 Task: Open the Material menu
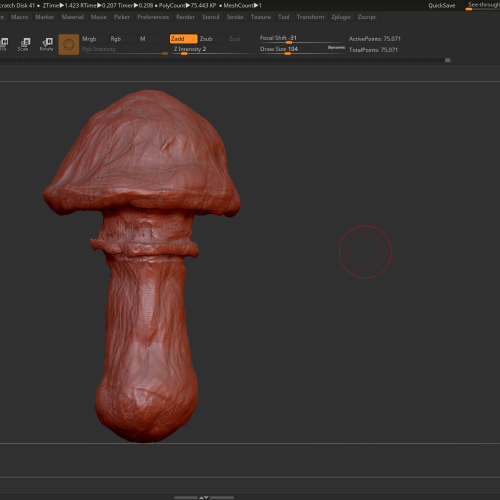[72, 17]
